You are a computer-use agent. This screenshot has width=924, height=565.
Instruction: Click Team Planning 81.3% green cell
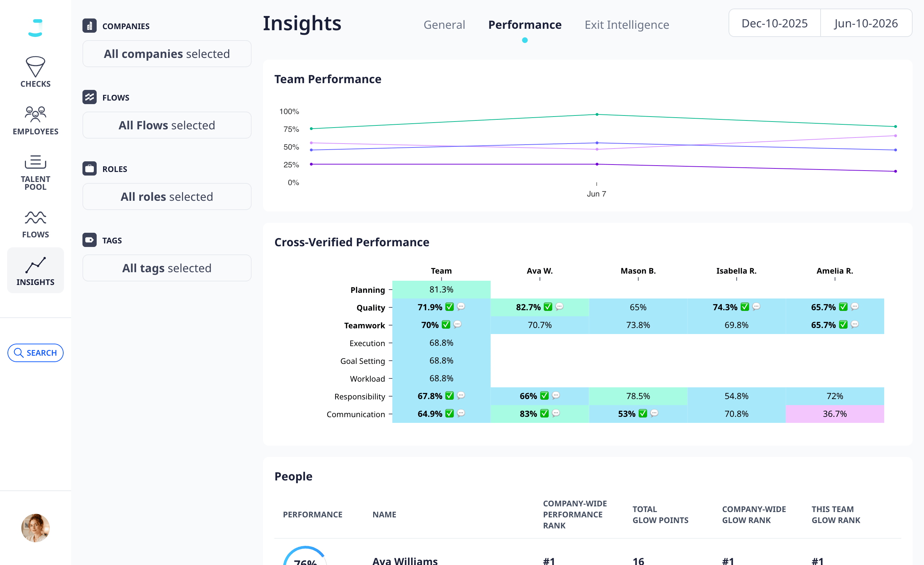[x=441, y=290]
